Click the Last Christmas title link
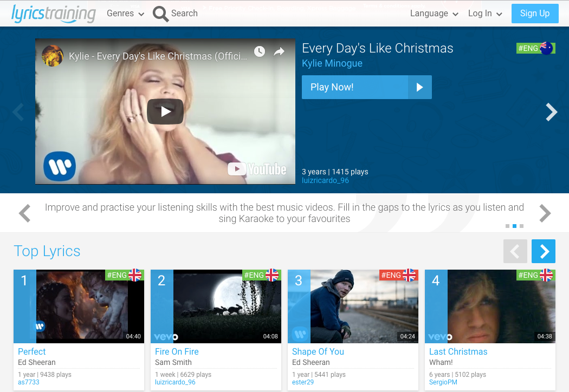The height and width of the screenshot is (392, 569). (458, 351)
